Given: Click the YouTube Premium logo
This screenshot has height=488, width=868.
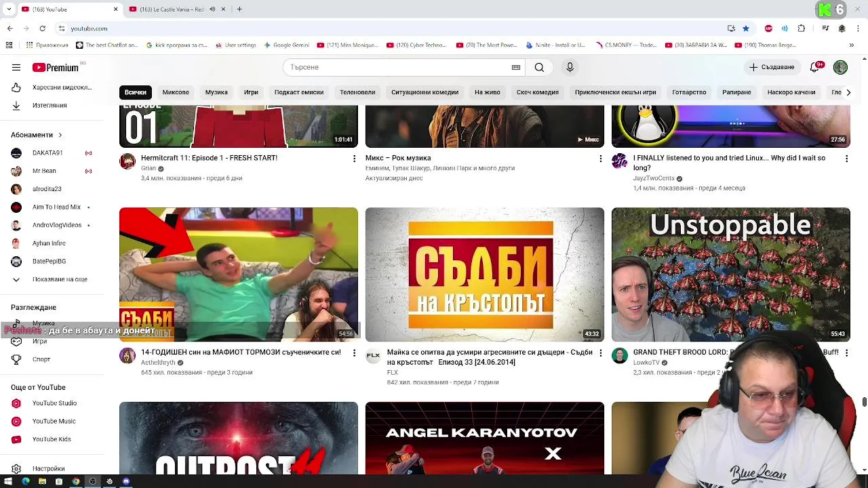Looking at the screenshot, I should (56, 67).
